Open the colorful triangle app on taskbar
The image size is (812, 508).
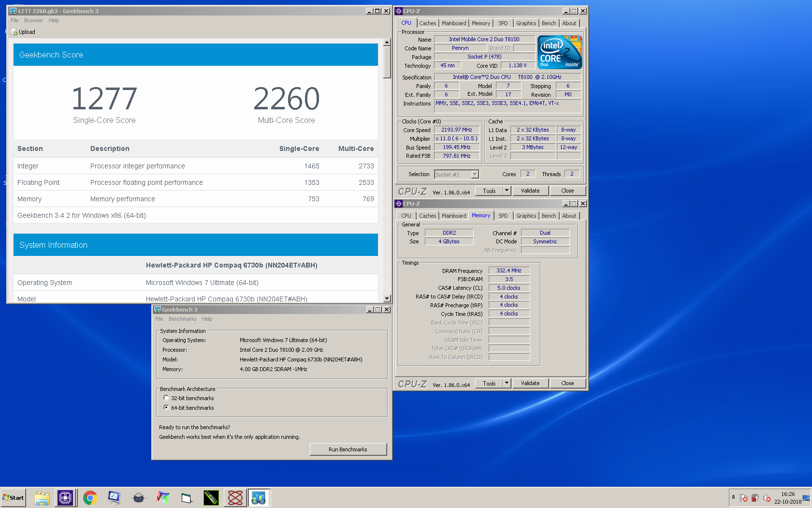[163, 497]
